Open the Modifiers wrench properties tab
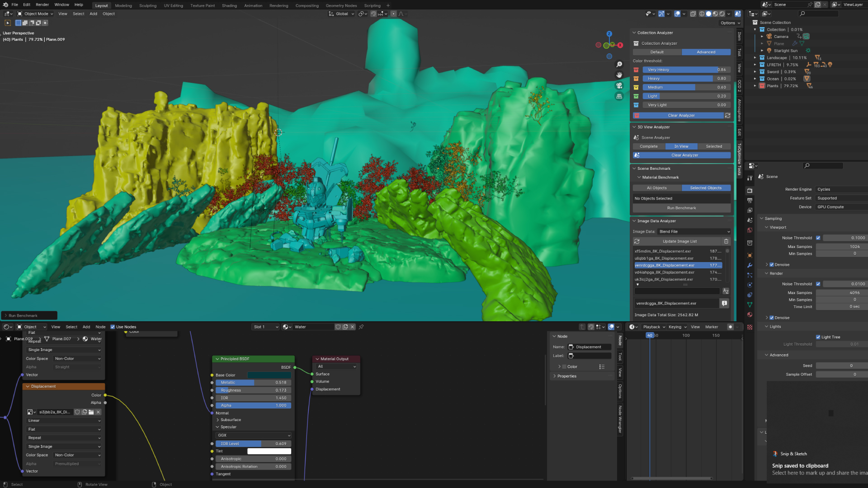This screenshot has width=868, height=488. click(750, 265)
